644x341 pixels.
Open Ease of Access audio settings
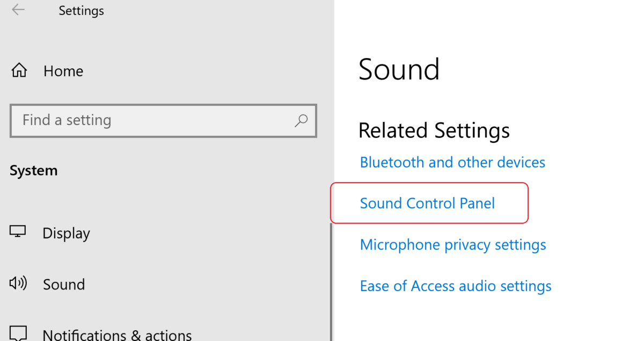pyautogui.click(x=455, y=286)
